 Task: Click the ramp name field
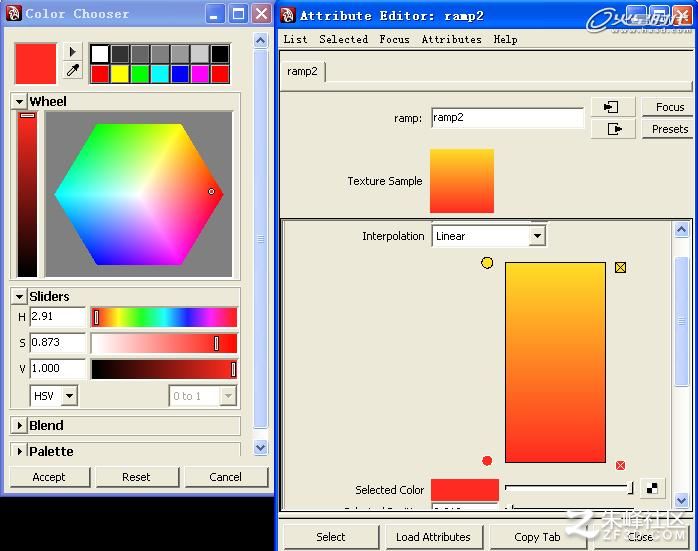(x=507, y=117)
